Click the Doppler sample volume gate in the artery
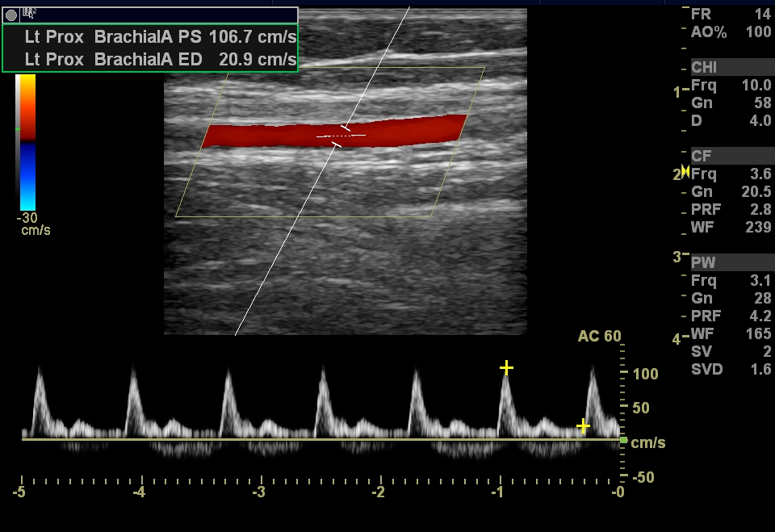The width and height of the screenshot is (775, 532). [x=341, y=136]
